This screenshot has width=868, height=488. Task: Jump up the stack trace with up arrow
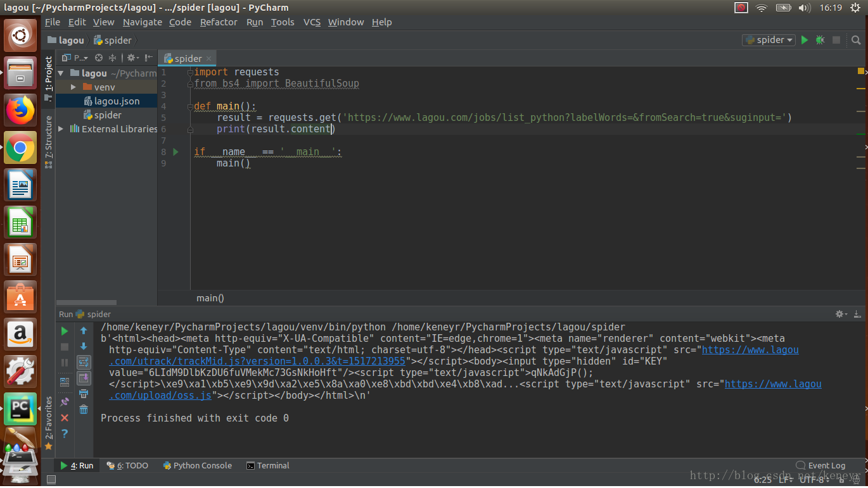point(84,331)
